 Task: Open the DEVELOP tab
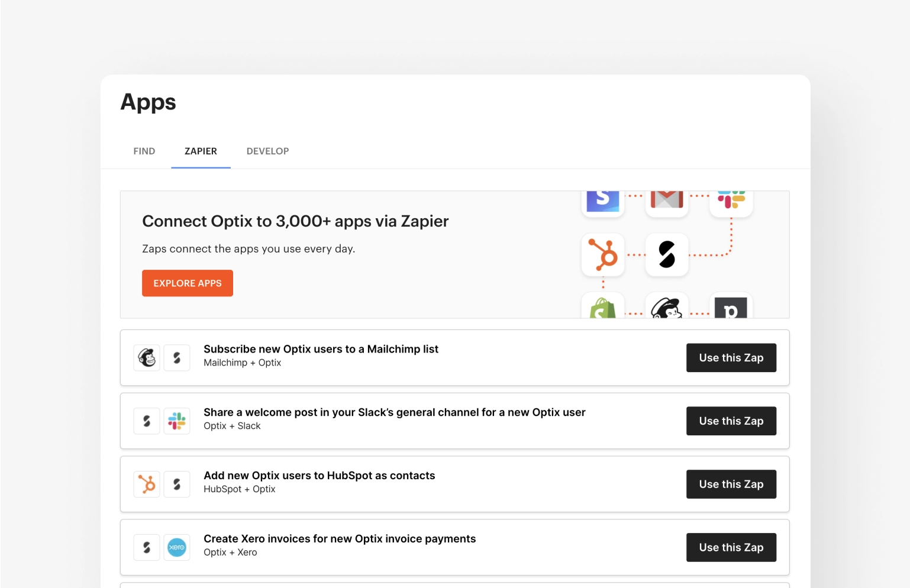pyautogui.click(x=267, y=151)
